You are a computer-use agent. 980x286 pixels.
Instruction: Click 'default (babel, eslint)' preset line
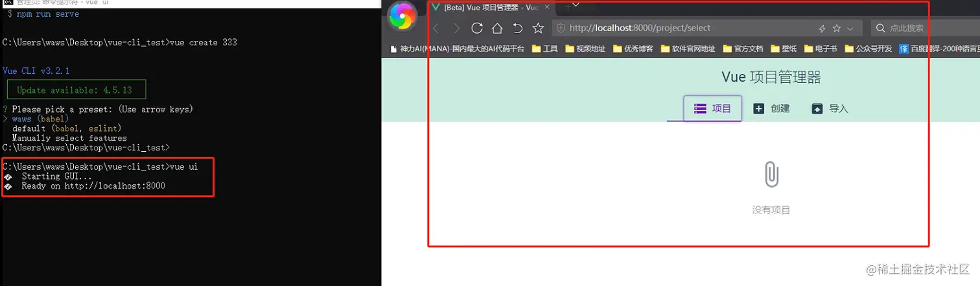tap(67, 128)
